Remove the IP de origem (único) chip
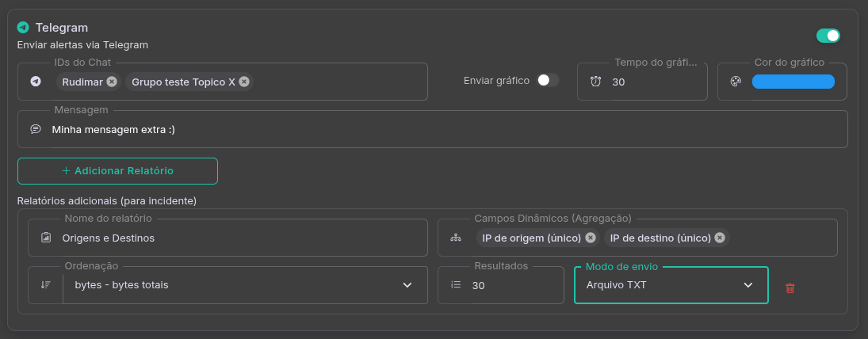868x339 pixels. tap(591, 238)
